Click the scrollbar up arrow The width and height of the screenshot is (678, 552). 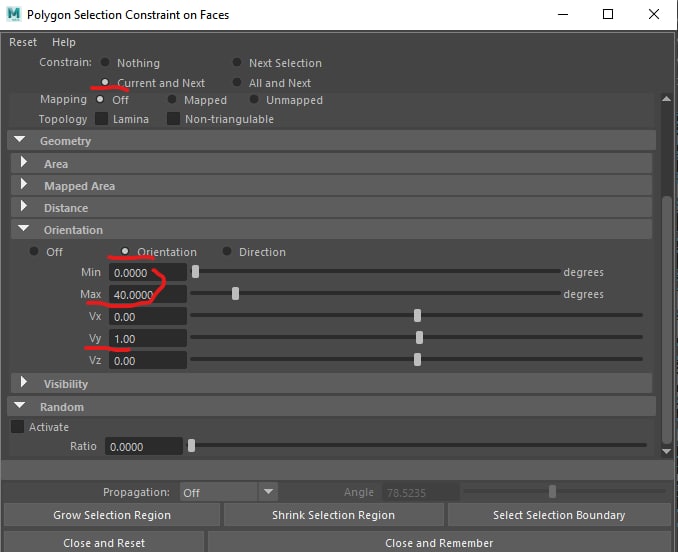point(666,99)
